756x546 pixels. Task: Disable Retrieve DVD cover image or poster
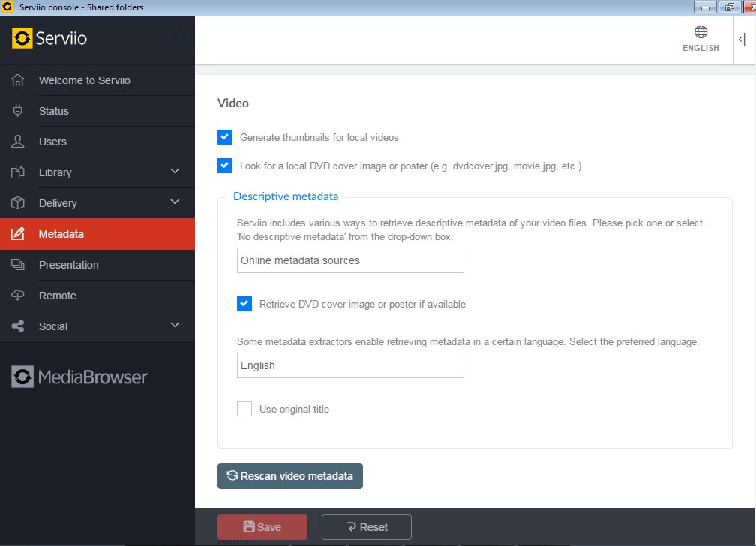244,304
